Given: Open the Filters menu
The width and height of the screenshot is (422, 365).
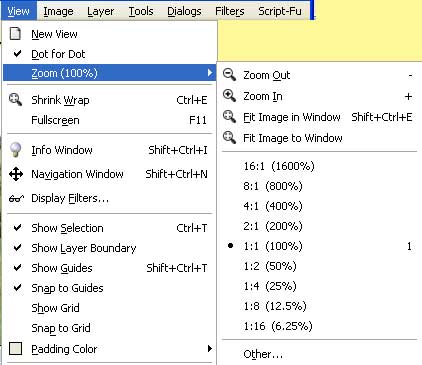Looking at the screenshot, I should pos(229,11).
